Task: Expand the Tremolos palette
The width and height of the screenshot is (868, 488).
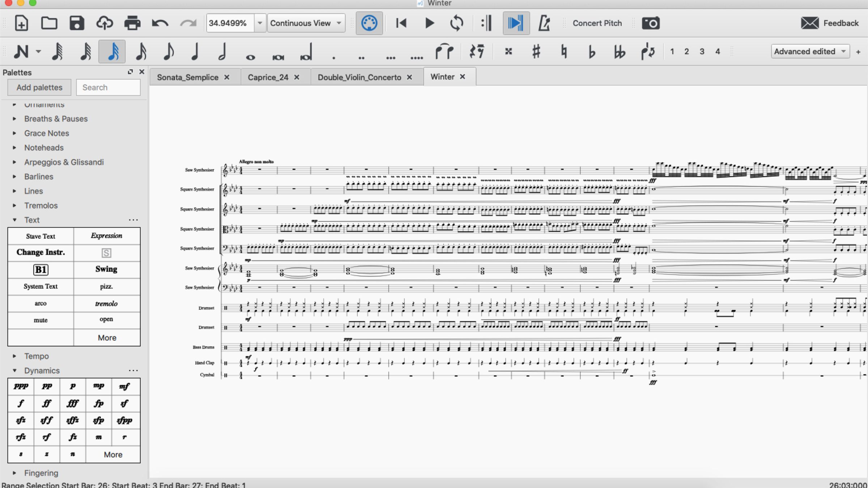Action: (41, 205)
